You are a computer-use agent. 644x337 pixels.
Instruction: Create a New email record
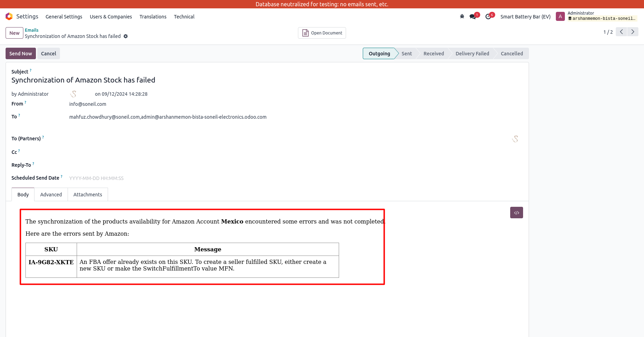[14, 33]
